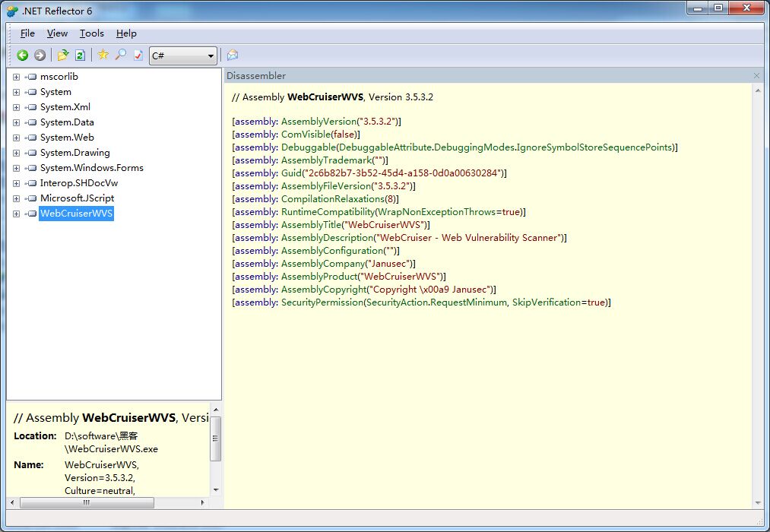Expand the System.Windows.Forms node
770x532 pixels.
[16, 168]
